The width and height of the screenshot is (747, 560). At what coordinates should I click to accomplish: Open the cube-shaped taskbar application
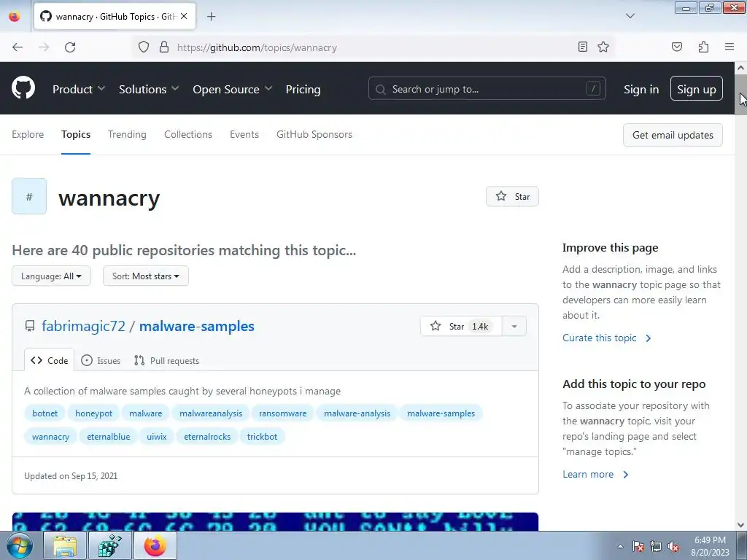[x=109, y=545]
